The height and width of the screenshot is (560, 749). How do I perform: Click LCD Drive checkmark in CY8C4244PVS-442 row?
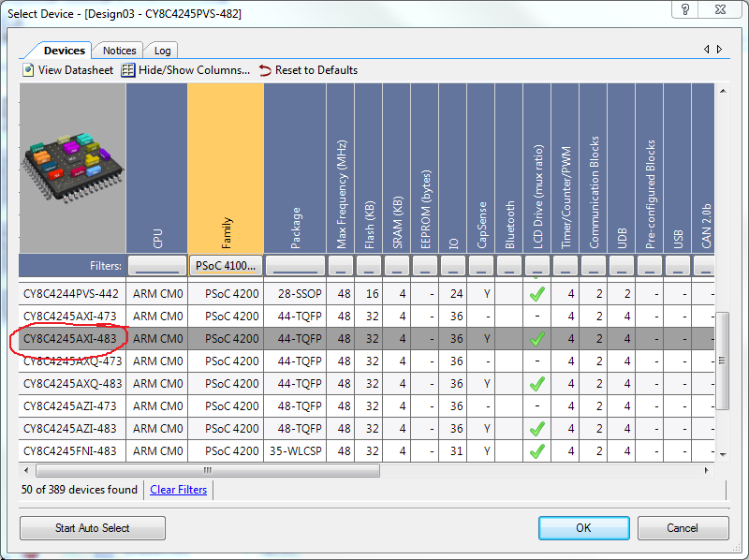click(537, 294)
